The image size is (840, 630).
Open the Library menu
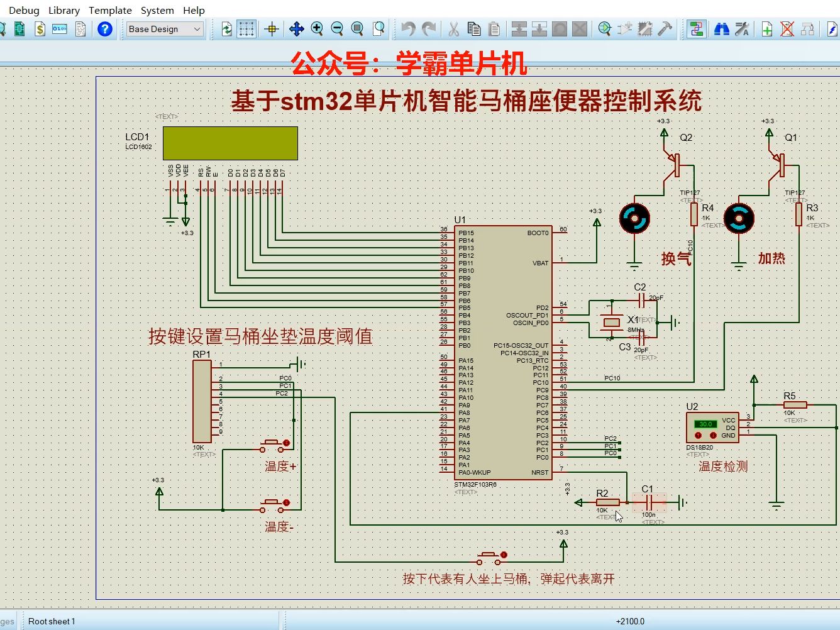pos(64,10)
